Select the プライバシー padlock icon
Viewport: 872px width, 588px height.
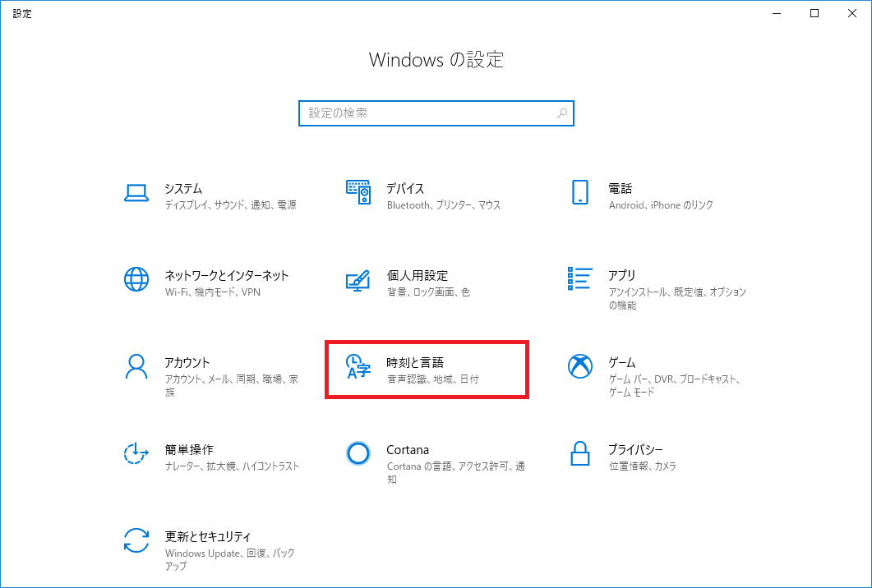point(580,453)
